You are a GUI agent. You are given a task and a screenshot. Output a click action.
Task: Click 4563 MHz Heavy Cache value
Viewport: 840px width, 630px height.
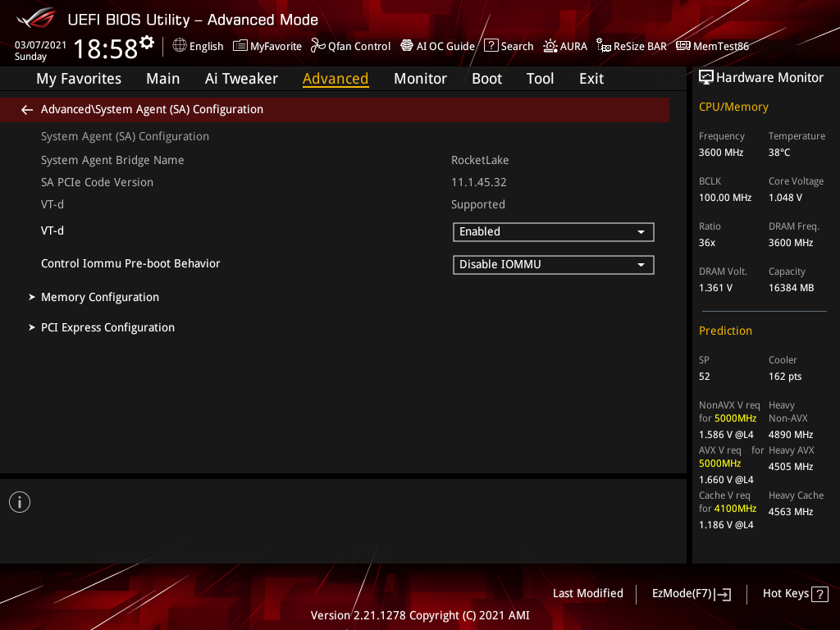[x=791, y=512]
